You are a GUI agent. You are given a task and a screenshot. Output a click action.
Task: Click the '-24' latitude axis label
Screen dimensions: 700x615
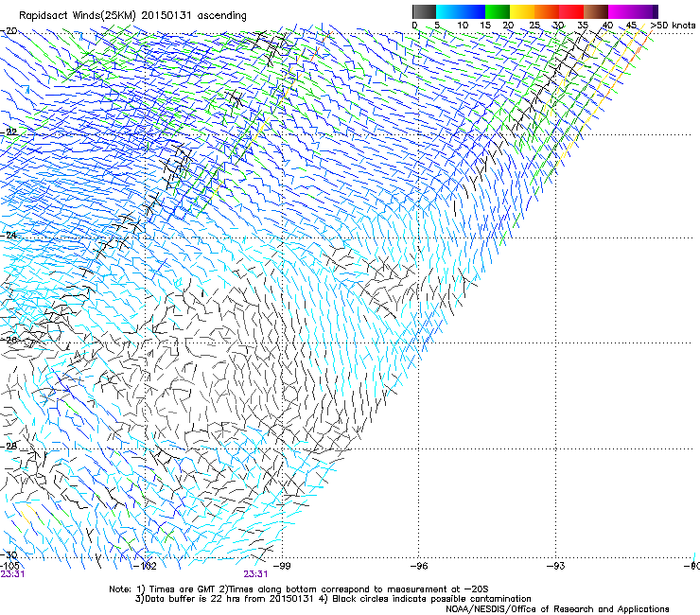tap(9, 235)
